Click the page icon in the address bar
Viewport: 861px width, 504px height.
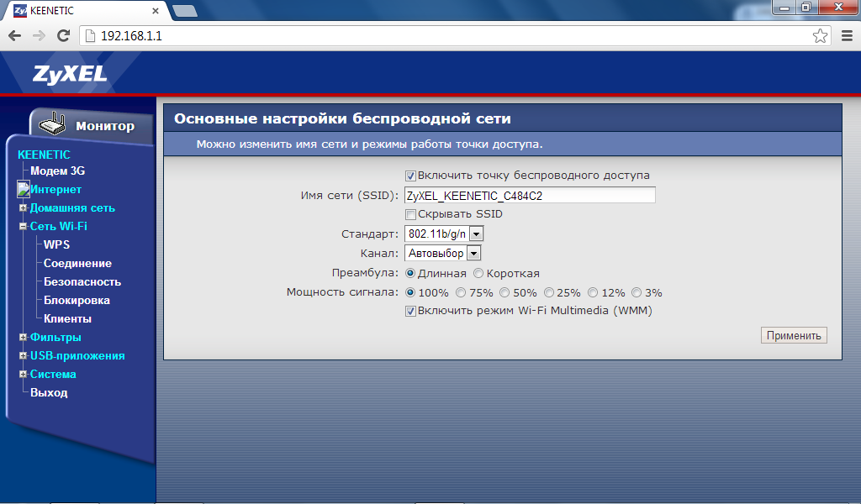click(90, 36)
